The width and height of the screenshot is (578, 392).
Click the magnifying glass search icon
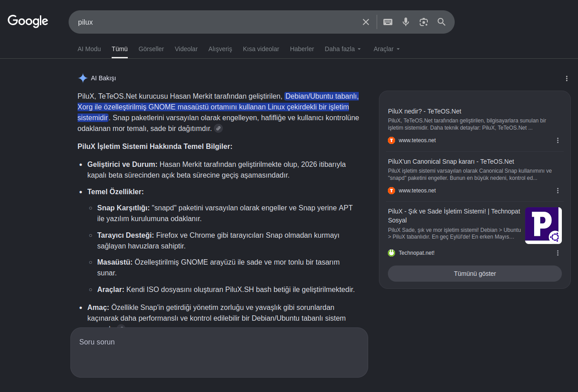pyautogui.click(x=442, y=22)
